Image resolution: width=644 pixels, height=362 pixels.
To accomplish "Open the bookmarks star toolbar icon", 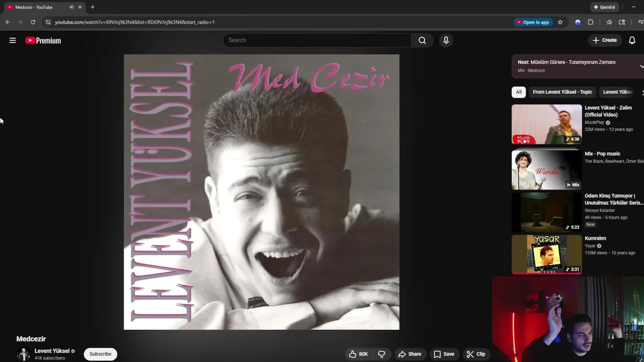I will click(609, 22).
